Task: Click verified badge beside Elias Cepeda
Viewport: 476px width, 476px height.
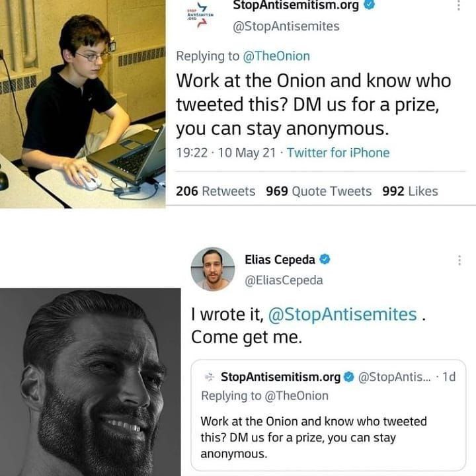Action: click(x=325, y=259)
